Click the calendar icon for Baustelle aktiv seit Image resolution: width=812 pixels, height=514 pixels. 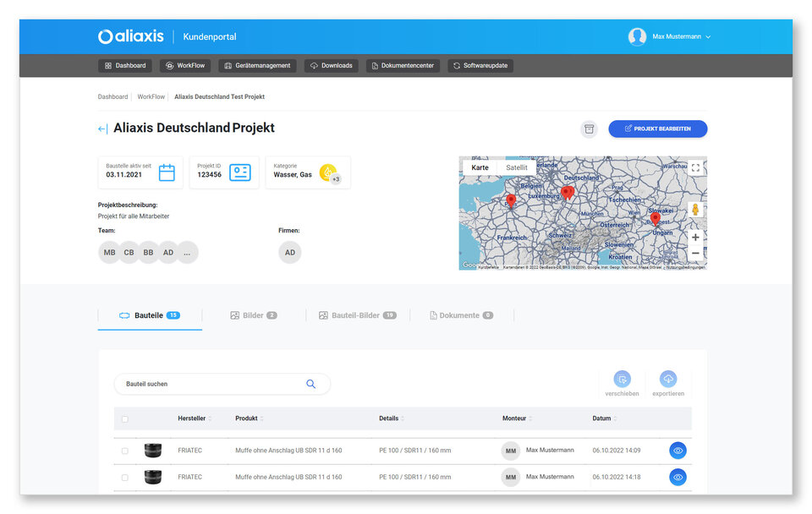[167, 172]
